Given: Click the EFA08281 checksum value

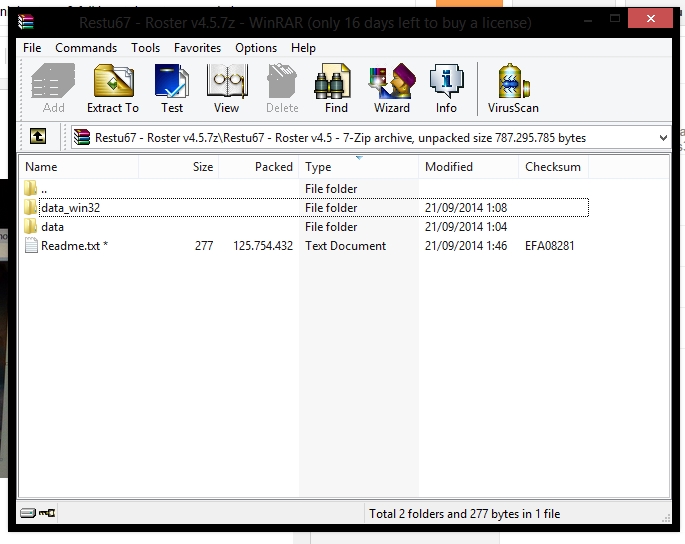Looking at the screenshot, I should tap(550, 246).
